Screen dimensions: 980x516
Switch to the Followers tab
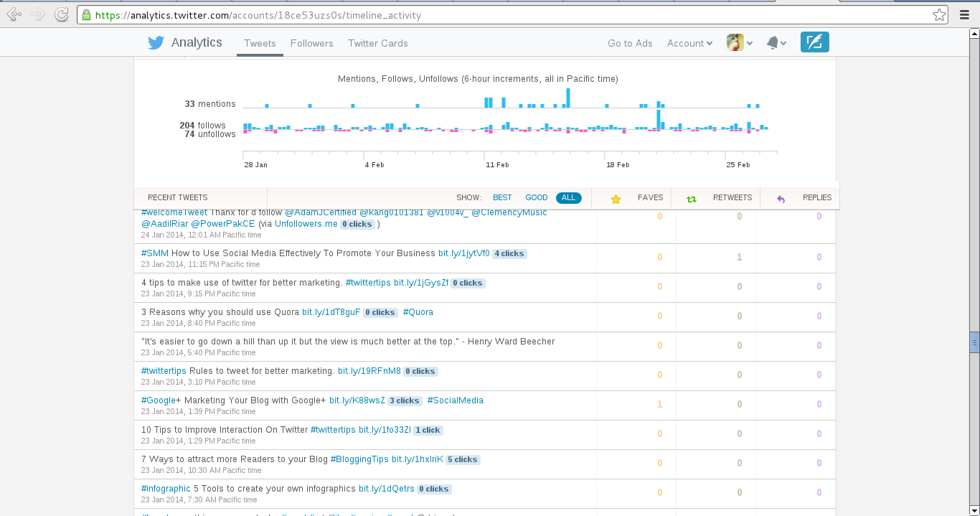[312, 43]
